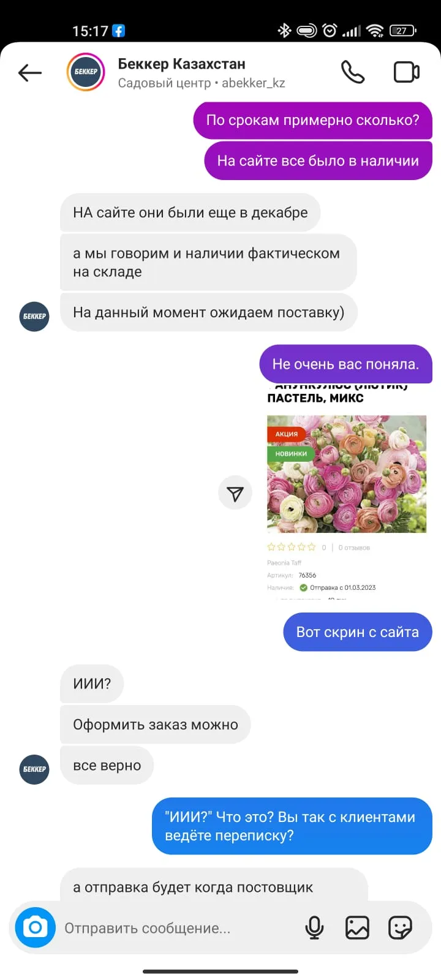Focus the 'Отправить сообщение...' text field

[178, 928]
